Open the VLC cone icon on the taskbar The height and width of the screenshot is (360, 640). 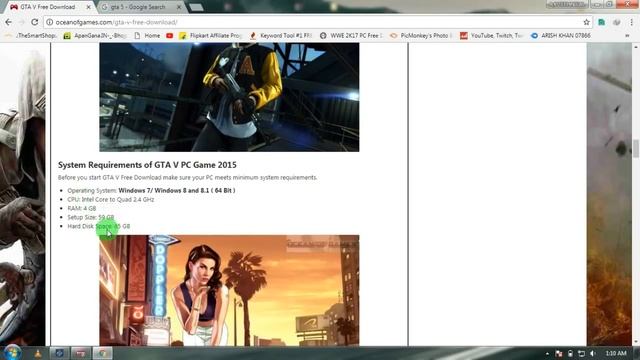coord(38,353)
